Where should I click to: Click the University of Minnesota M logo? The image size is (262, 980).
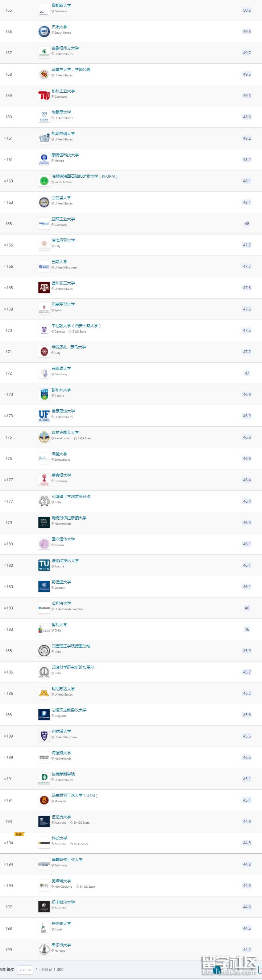[44, 693]
